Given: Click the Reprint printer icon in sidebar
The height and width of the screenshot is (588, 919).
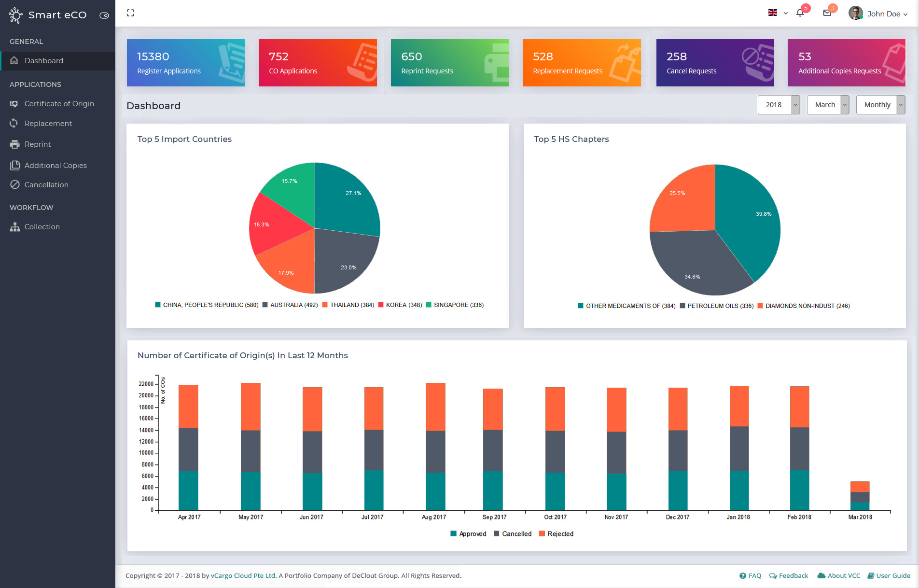Looking at the screenshot, I should pos(14,144).
